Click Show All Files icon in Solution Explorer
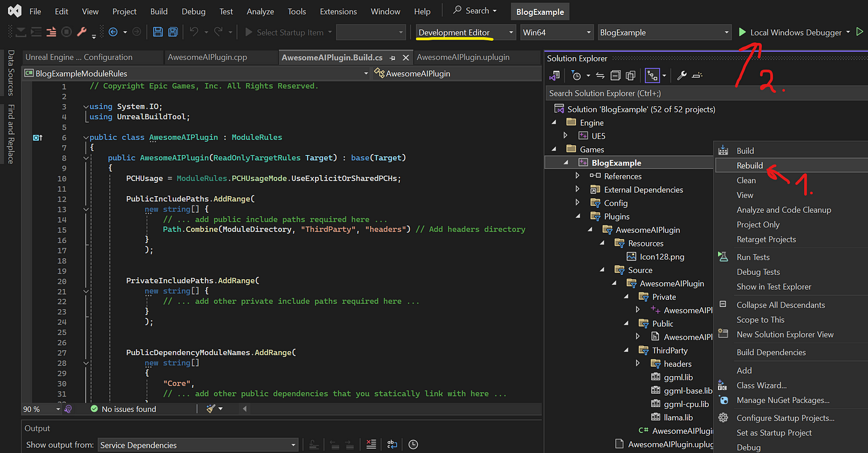The width and height of the screenshot is (868, 453). click(631, 76)
